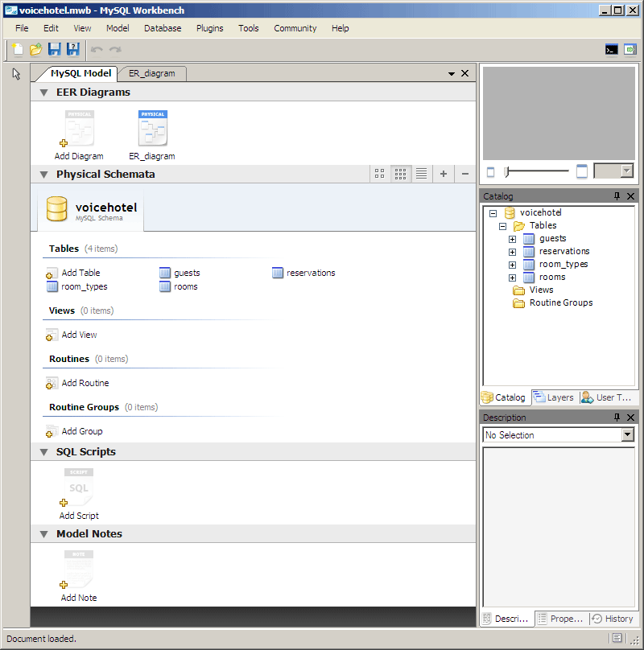Click the Undo arrow icon

click(x=97, y=50)
